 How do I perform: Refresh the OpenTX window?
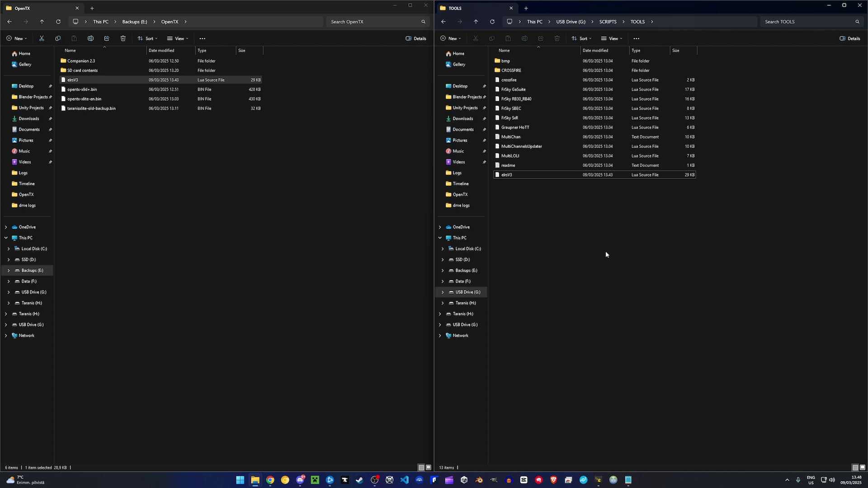(58, 22)
